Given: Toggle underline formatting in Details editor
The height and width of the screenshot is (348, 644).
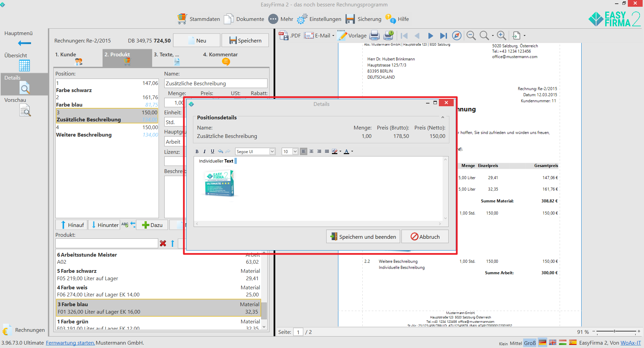Looking at the screenshot, I should click(x=213, y=151).
